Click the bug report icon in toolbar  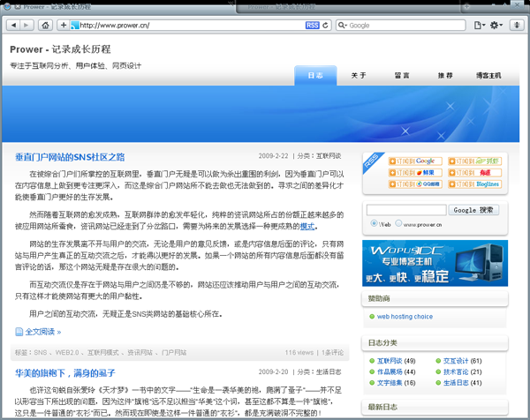click(517, 26)
